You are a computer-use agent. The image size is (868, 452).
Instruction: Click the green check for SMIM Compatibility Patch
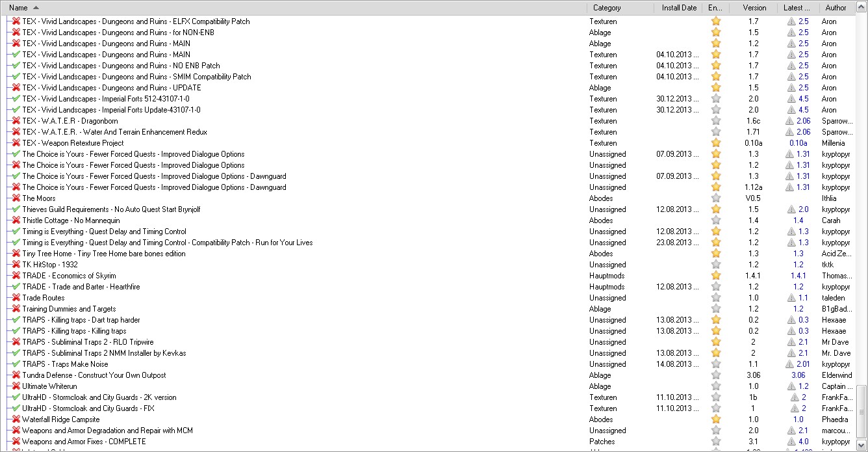pos(16,77)
